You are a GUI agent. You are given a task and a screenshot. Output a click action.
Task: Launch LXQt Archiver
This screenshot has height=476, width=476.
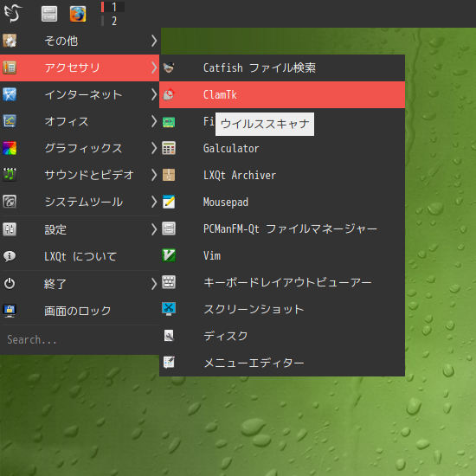click(282, 175)
